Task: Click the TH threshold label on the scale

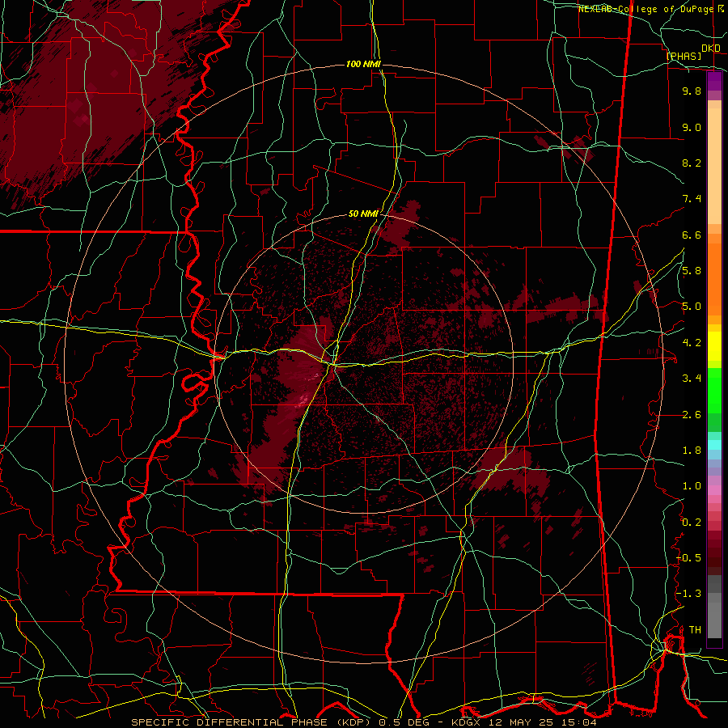Action: tap(695, 629)
